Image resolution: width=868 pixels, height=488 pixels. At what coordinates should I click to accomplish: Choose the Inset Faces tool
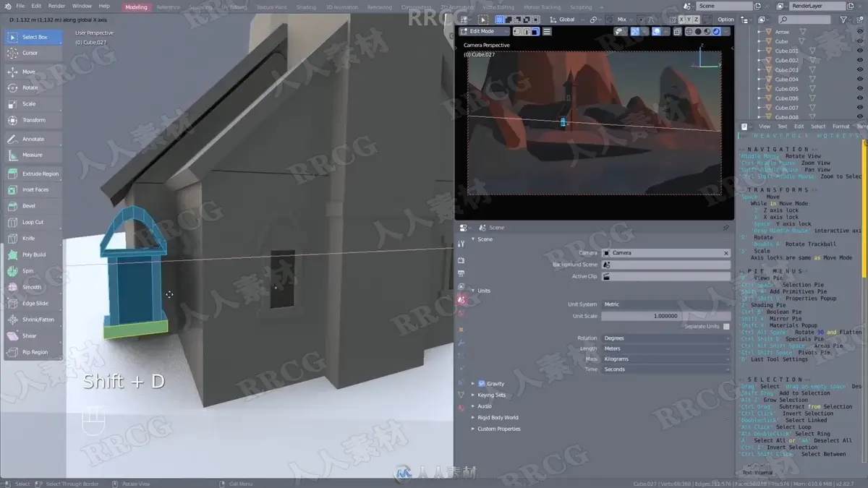(33, 189)
